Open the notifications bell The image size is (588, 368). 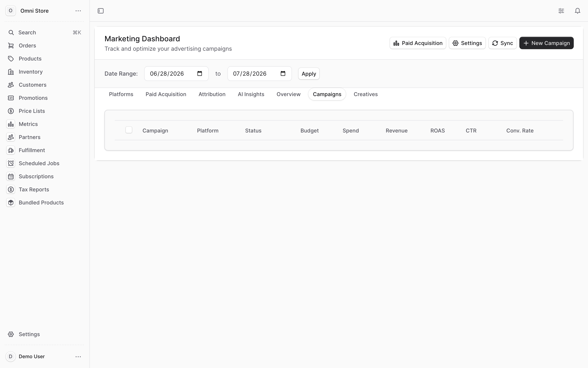(578, 11)
